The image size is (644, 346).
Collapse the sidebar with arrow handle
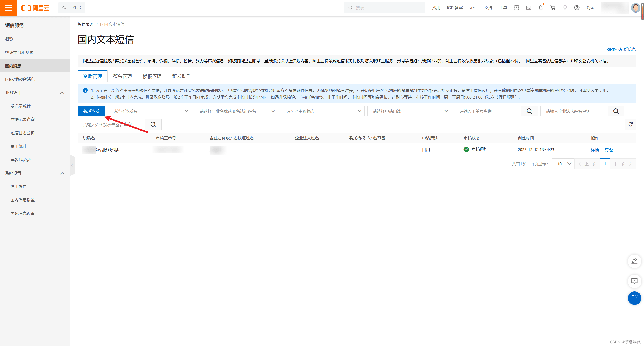tap(72, 165)
